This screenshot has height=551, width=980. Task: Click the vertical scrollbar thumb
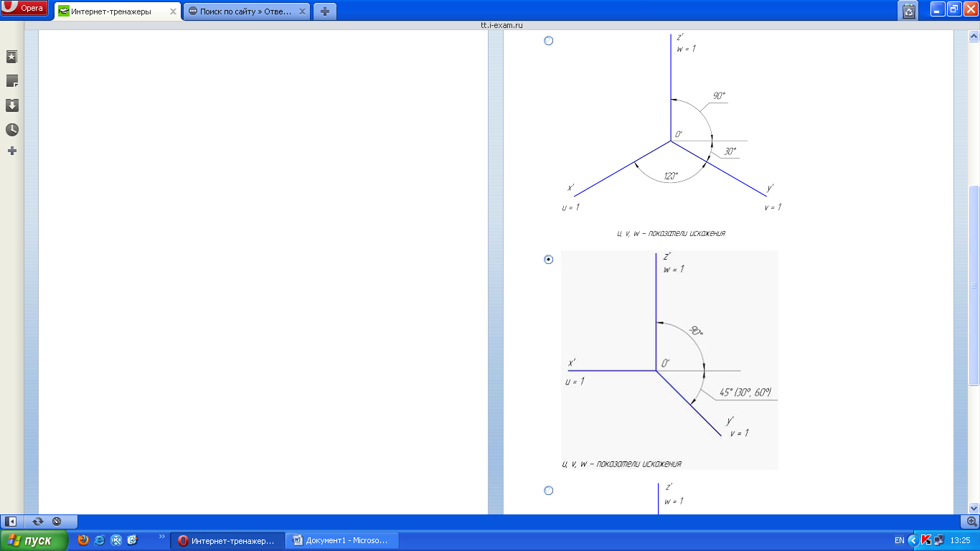974,286
